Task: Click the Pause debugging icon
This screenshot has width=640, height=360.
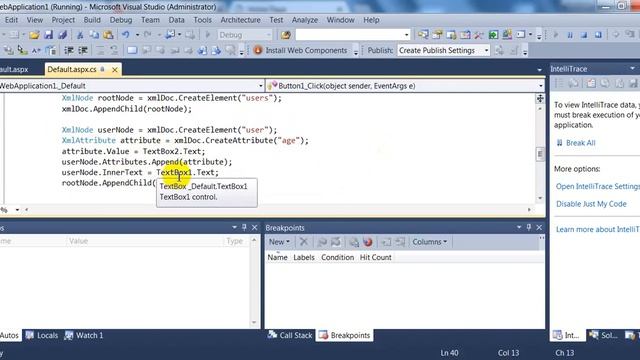Action: click(570, 35)
